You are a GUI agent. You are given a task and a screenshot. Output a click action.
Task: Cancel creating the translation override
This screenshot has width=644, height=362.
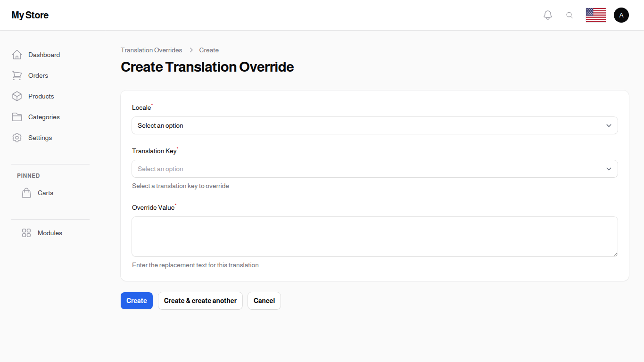point(264,300)
